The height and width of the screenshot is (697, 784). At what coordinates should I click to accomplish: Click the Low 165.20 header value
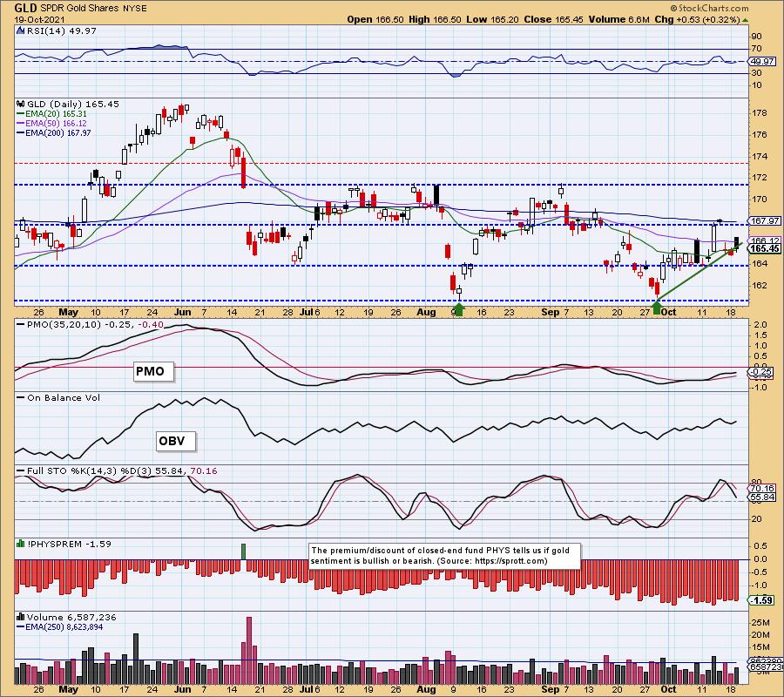[x=492, y=19]
